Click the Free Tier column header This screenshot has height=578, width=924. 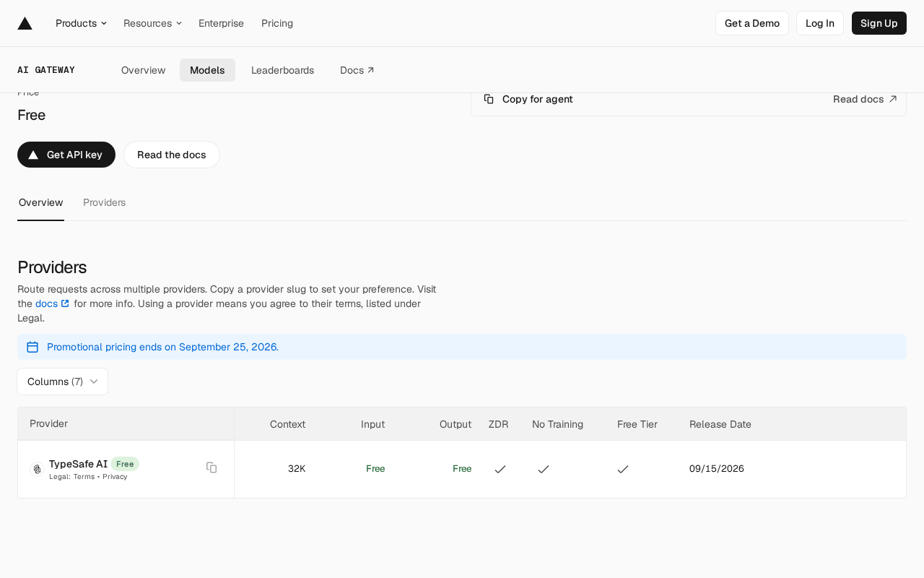click(637, 424)
